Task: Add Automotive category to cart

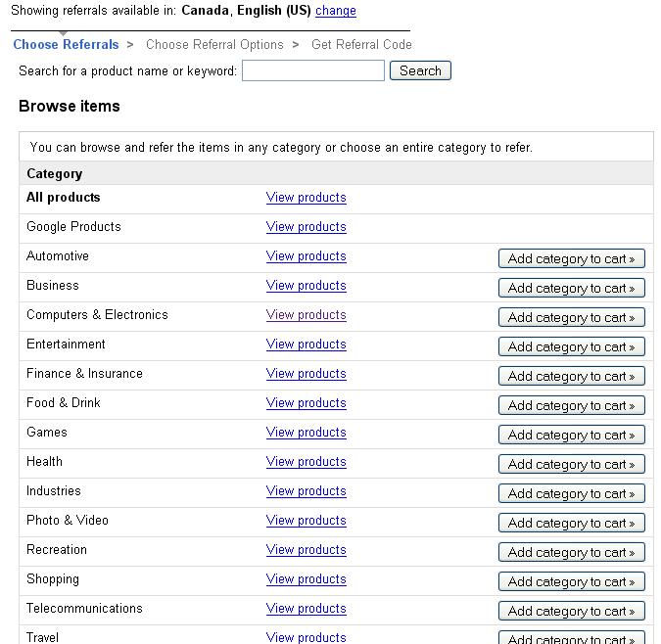Action: click(572, 258)
